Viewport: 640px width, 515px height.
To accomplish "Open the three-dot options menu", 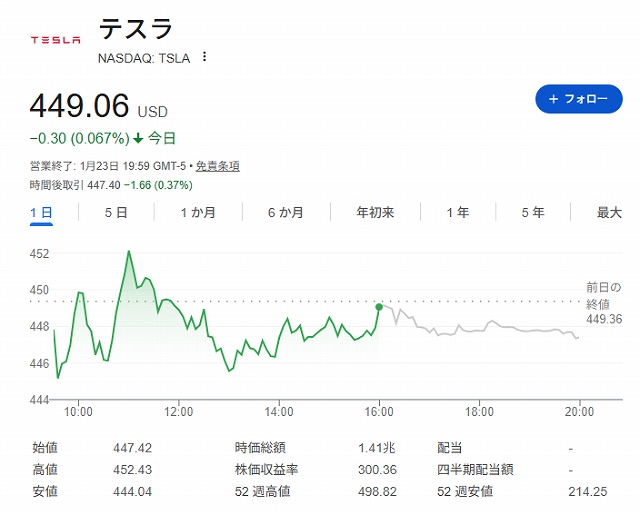I will pyautogui.click(x=205, y=57).
